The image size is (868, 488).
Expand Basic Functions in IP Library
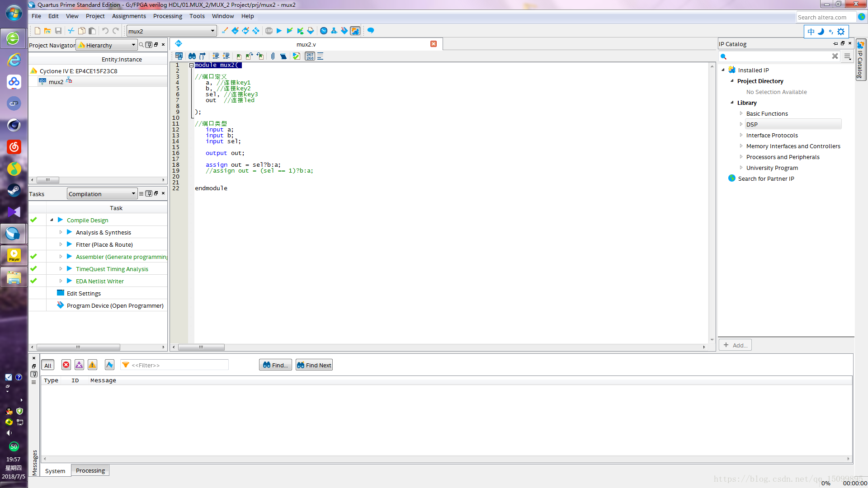click(x=741, y=113)
